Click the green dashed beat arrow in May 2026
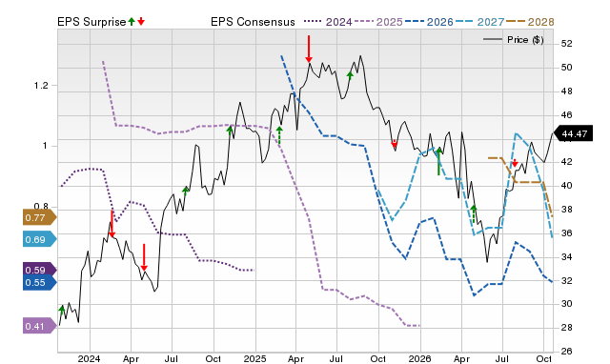 click(474, 213)
